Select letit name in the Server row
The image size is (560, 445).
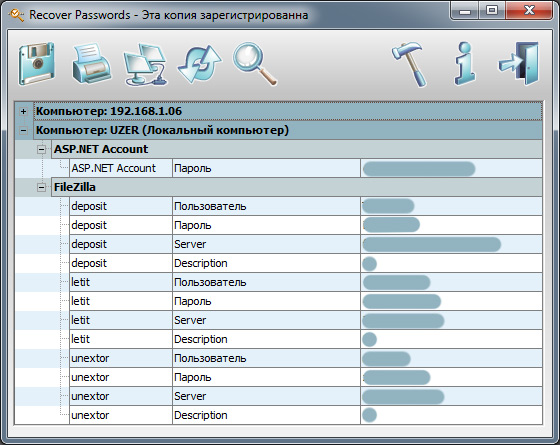[x=121, y=320]
